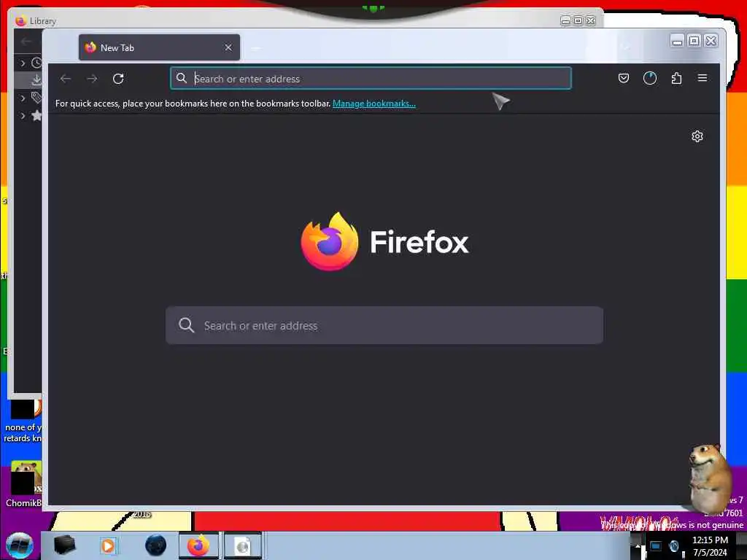Click the back arrow in Library window
Viewport: 747px width, 560px height.
coord(26,42)
